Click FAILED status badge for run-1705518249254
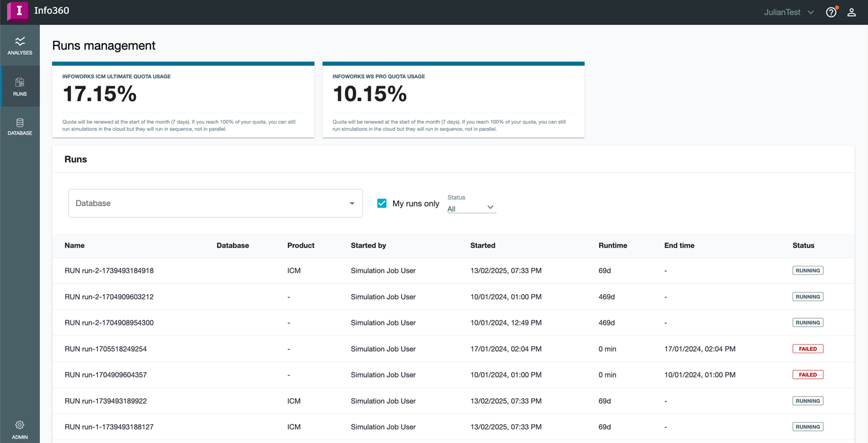868x443 pixels. pyautogui.click(x=808, y=349)
